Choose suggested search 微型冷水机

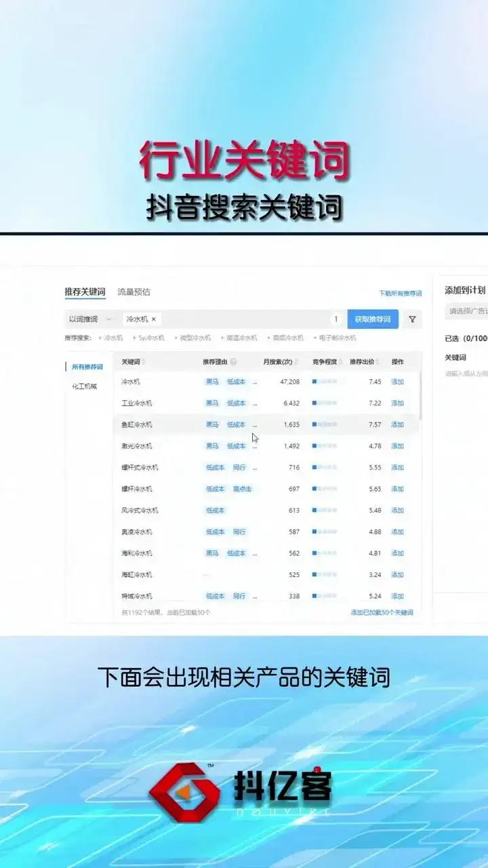pyautogui.click(x=195, y=338)
